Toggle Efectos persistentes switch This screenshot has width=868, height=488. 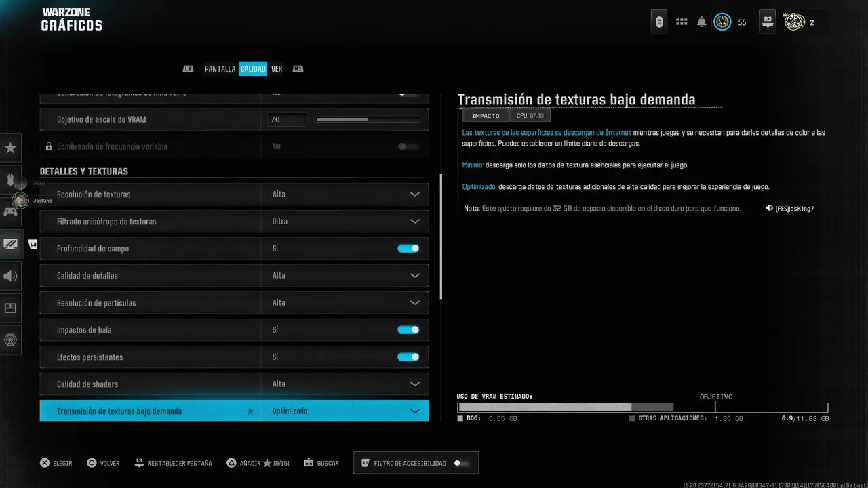pos(408,357)
